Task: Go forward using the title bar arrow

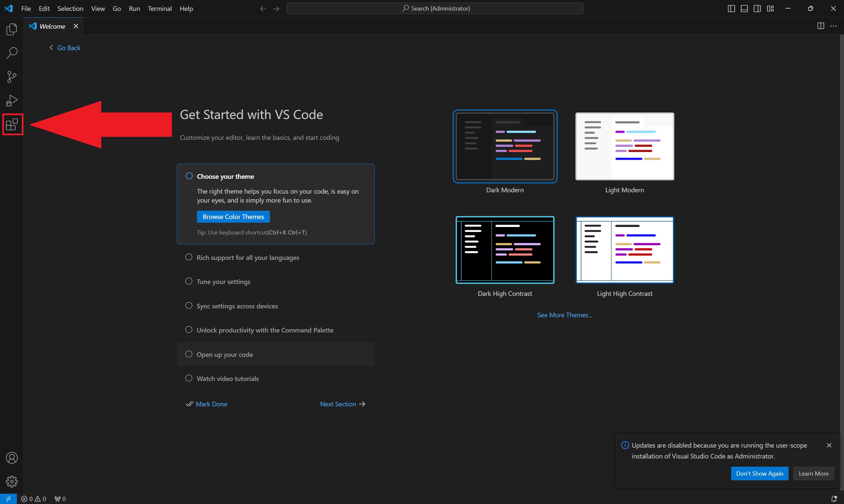Action: click(276, 9)
